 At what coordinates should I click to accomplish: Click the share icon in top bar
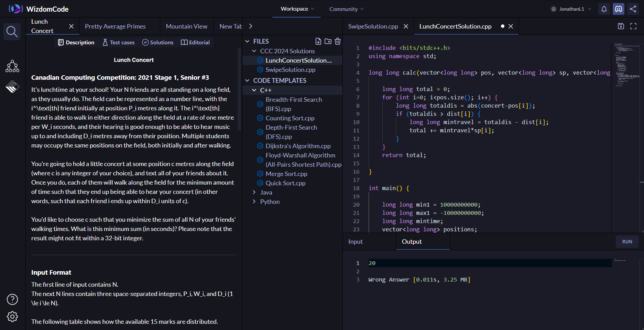click(633, 9)
